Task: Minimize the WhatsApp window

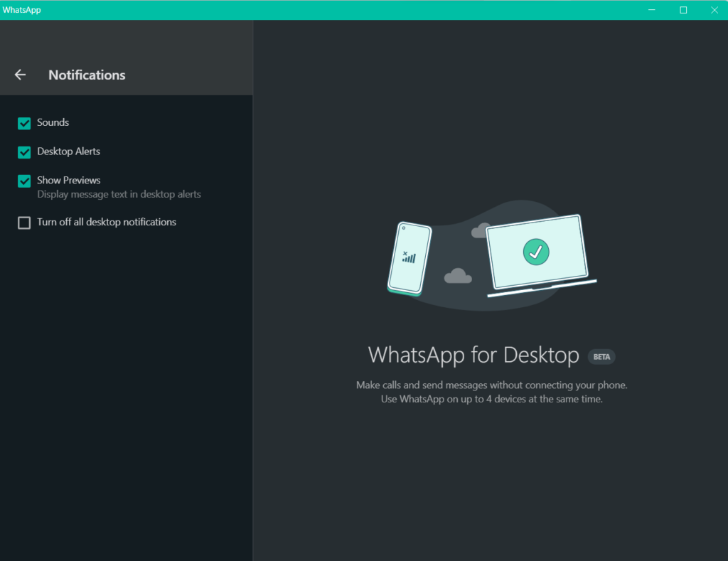Action: click(652, 10)
